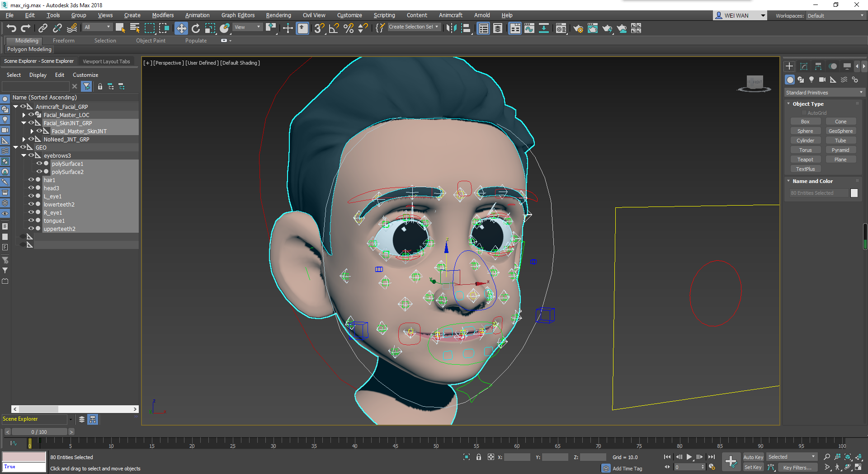868x474 pixels.
Task: Toggle the Auto Key button
Action: (x=753, y=457)
